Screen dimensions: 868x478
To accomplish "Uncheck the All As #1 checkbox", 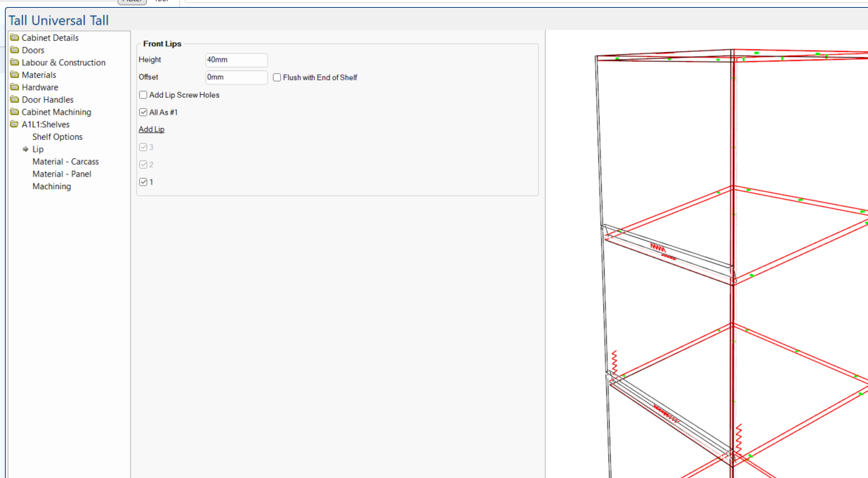I will 143,112.
